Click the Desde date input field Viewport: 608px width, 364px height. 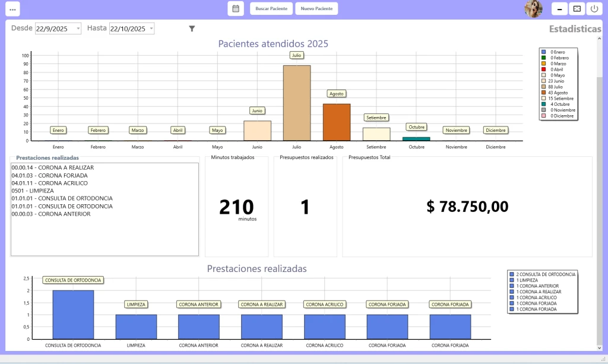(53, 29)
